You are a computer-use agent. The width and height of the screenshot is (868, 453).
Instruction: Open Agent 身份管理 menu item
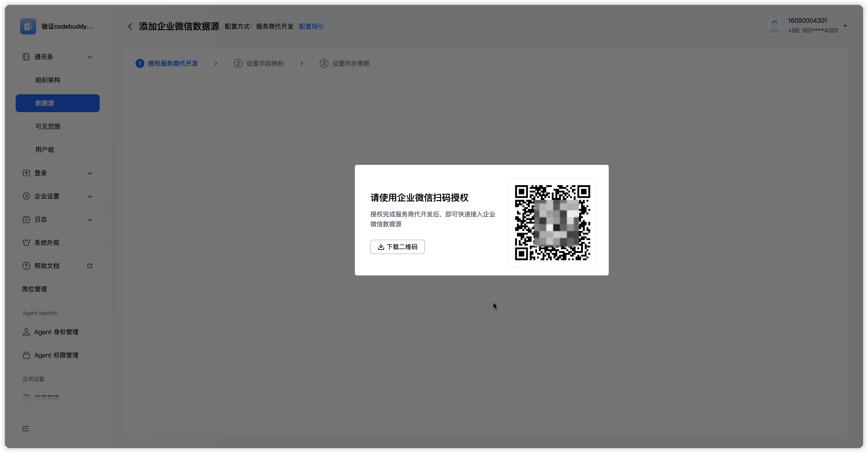(58, 332)
